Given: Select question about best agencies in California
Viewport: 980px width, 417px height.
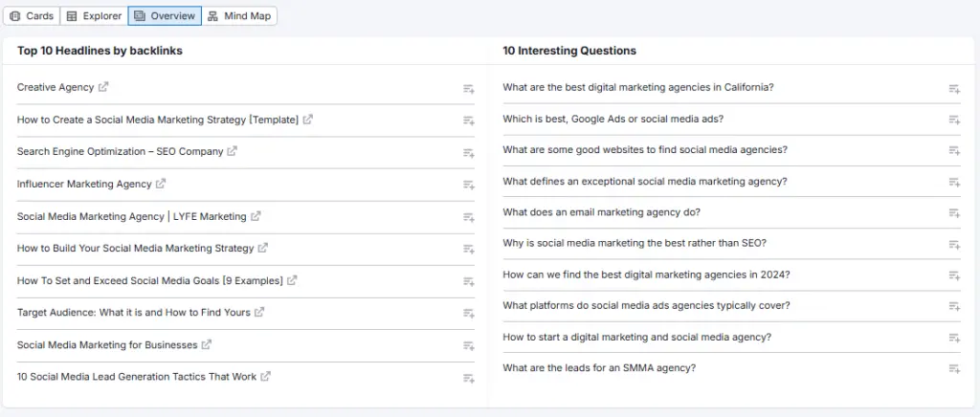Looking at the screenshot, I should [x=637, y=87].
